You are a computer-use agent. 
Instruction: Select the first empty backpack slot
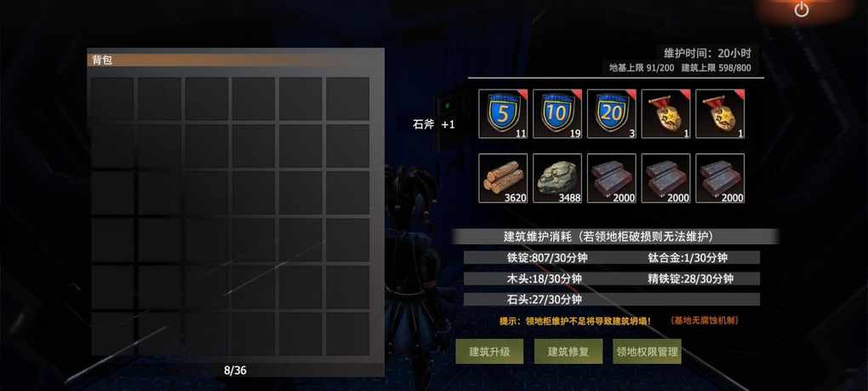pyautogui.click(x=113, y=99)
